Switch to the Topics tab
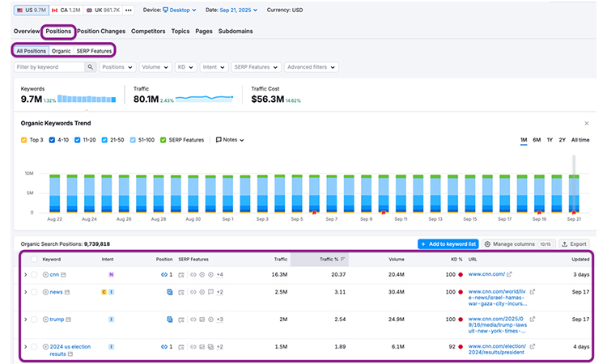This screenshot has width=607, height=364. click(180, 31)
